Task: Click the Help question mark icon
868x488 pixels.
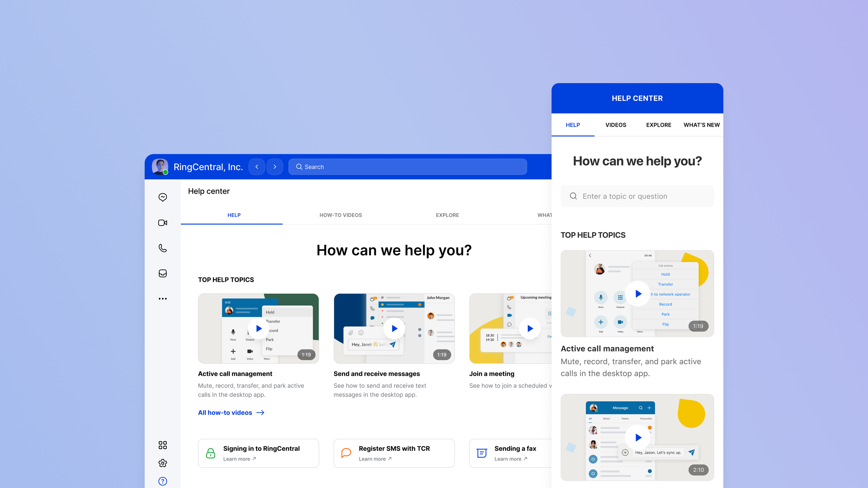Action: (x=162, y=481)
